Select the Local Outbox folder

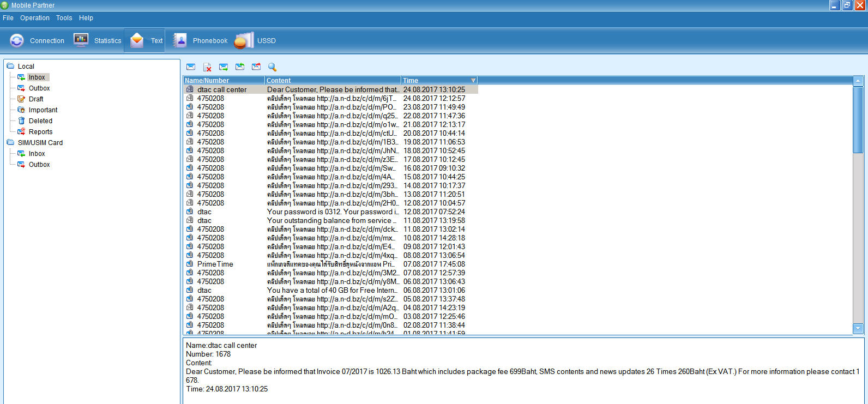click(x=39, y=88)
